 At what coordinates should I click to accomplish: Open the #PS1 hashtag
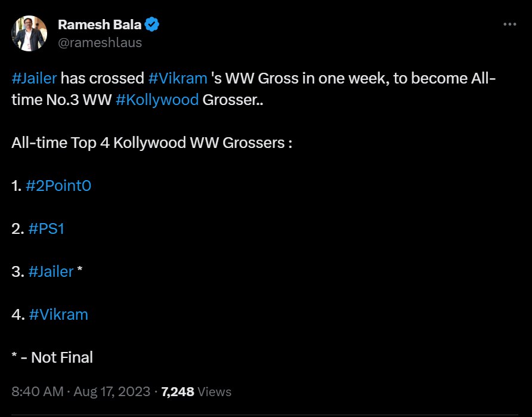click(x=46, y=228)
